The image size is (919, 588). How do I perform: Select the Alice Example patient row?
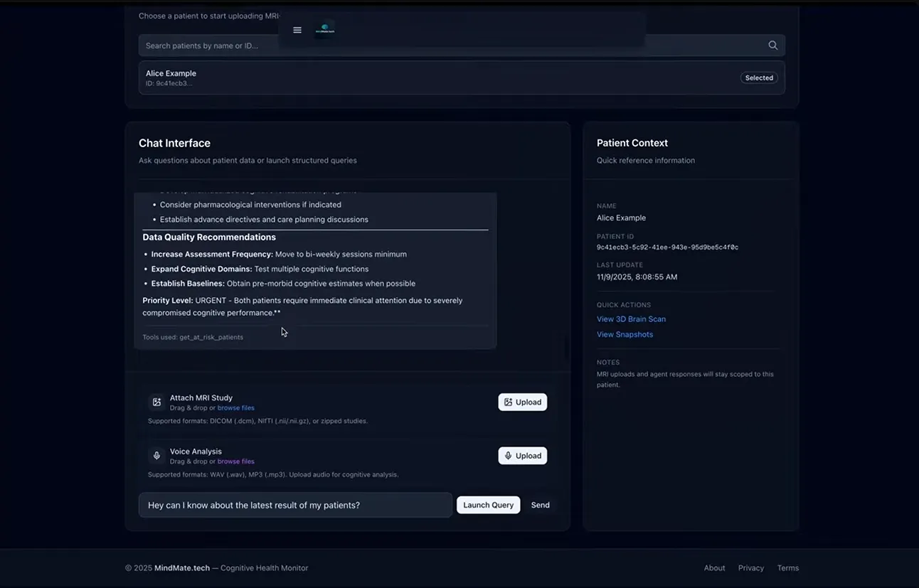462,77
